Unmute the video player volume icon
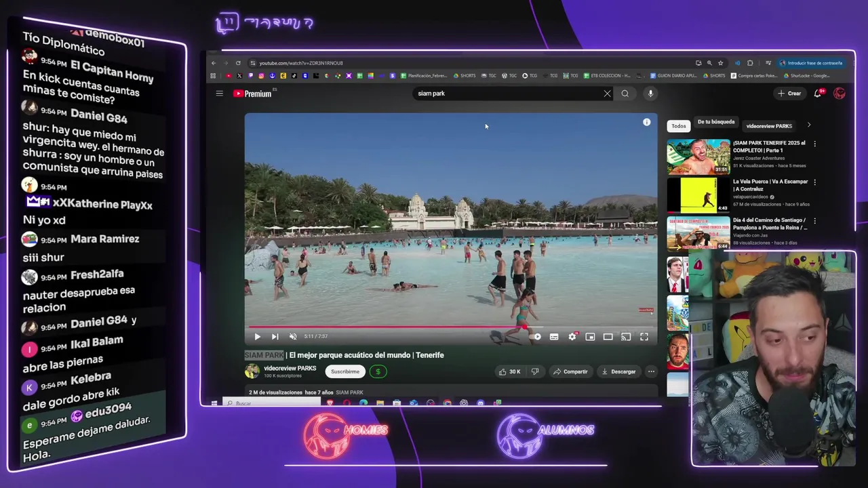 [x=293, y=336]
